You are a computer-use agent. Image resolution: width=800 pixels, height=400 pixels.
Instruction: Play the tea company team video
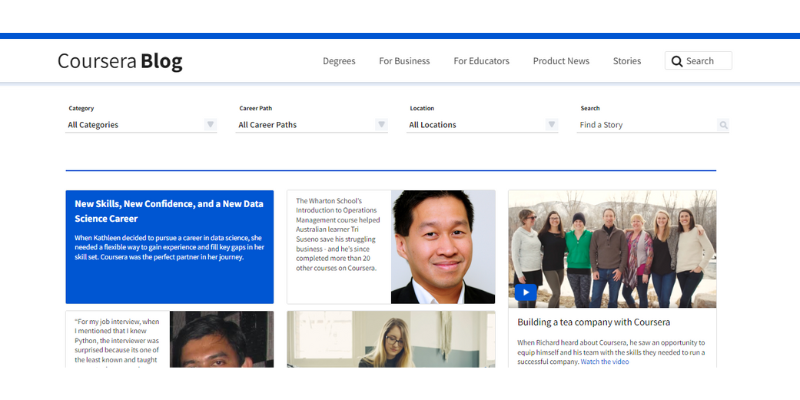(526, 292)
